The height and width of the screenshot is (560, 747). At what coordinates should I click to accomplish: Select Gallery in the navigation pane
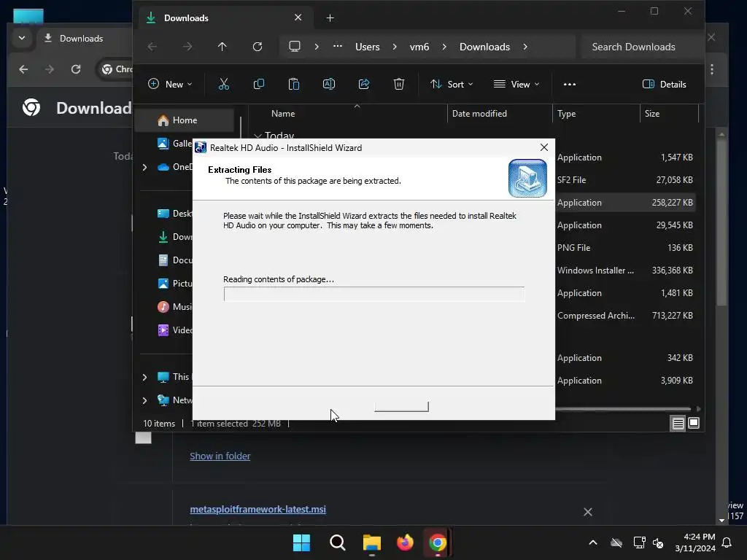point(174,144)
